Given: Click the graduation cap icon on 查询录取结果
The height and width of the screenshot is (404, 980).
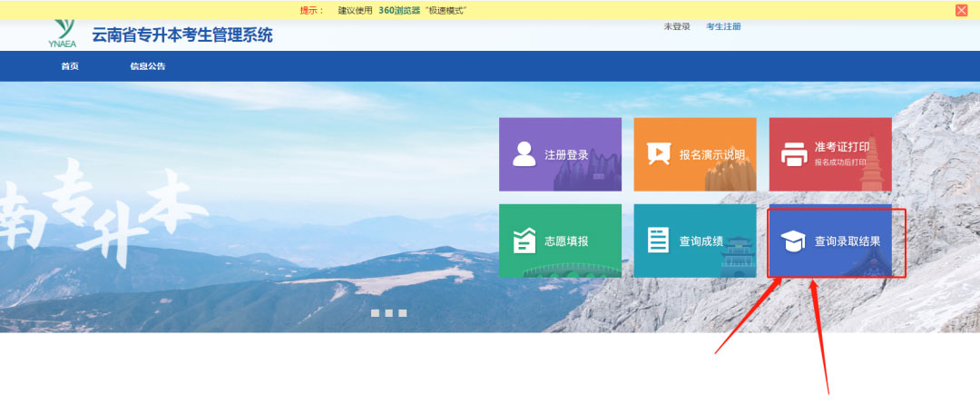Looking at the screenshot, I should 794,242.
